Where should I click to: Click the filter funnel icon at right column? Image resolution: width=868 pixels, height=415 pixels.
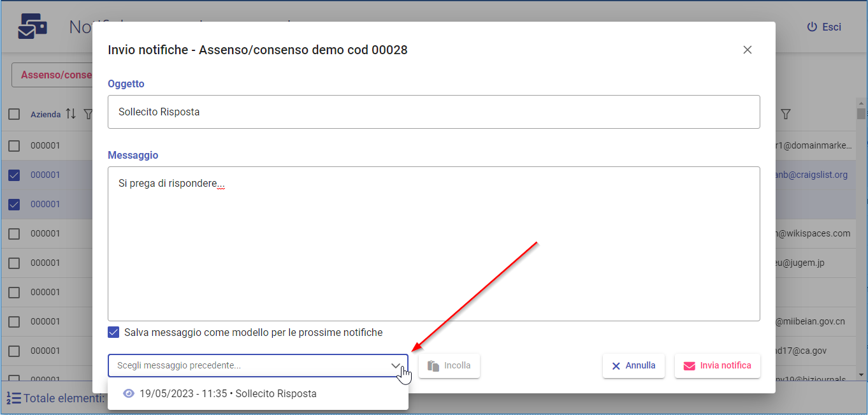coord(786,114)
